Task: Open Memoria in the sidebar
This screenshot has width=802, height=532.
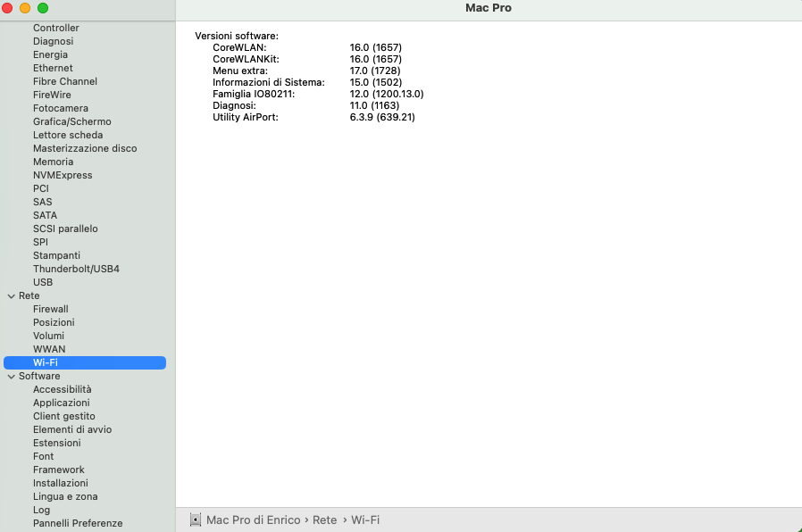Action: pyautogui.click(x=54, y=162)
